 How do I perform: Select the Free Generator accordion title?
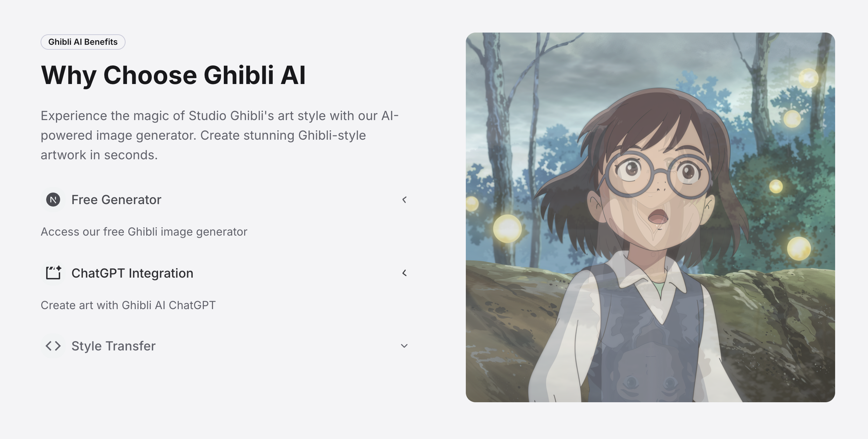[x=116, y=200]
